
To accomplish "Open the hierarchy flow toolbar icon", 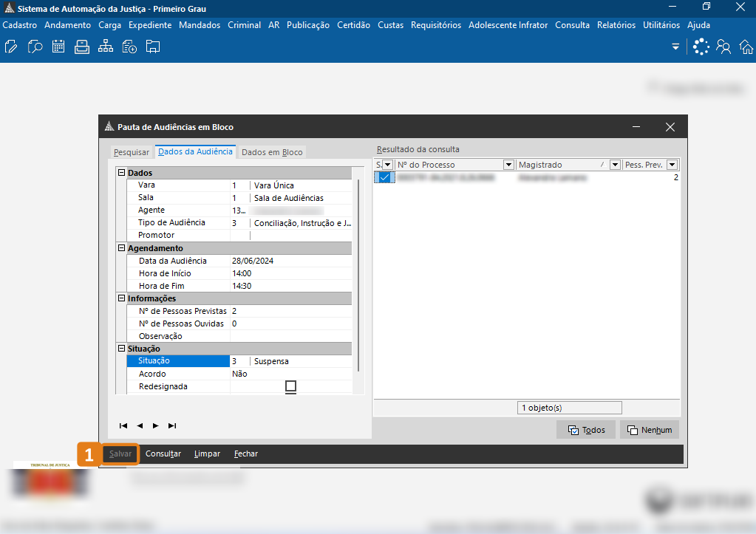I will [106, 47].
